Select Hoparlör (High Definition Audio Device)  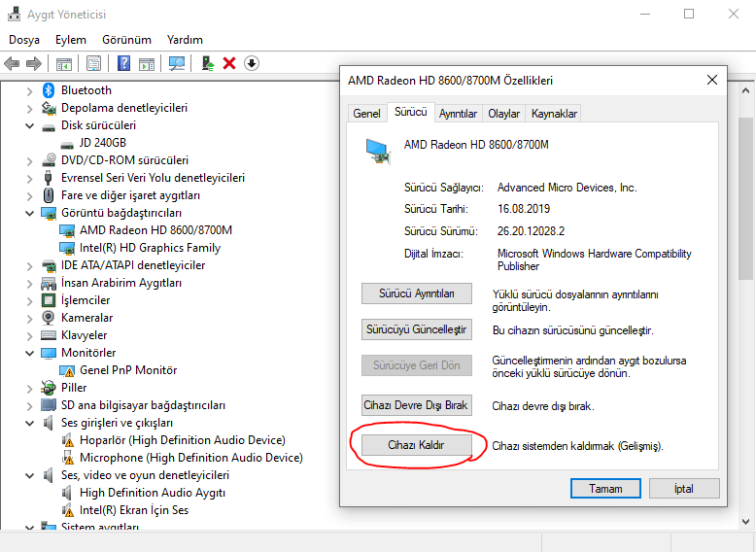coord(183,440)
